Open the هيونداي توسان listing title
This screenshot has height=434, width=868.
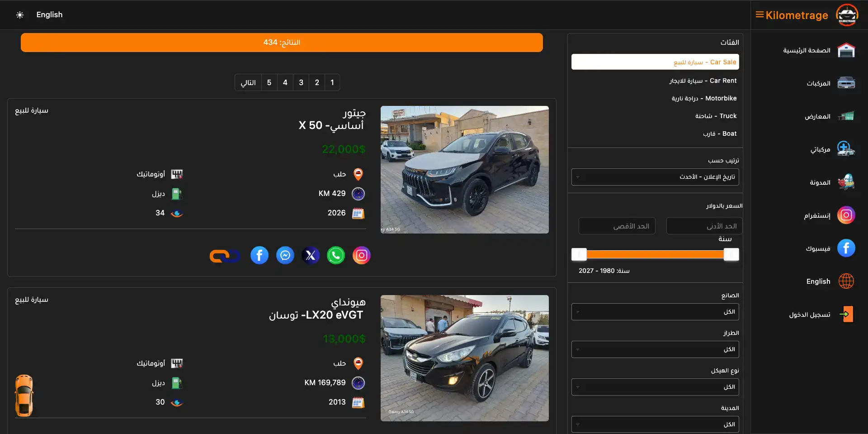click(317, 309)
